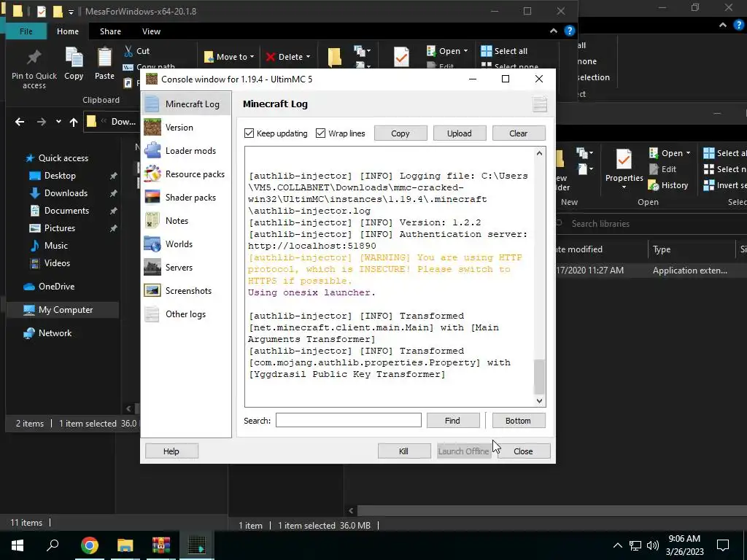Open the Worlds page
This screenshot has width=747, height=560.
(186, 244)
